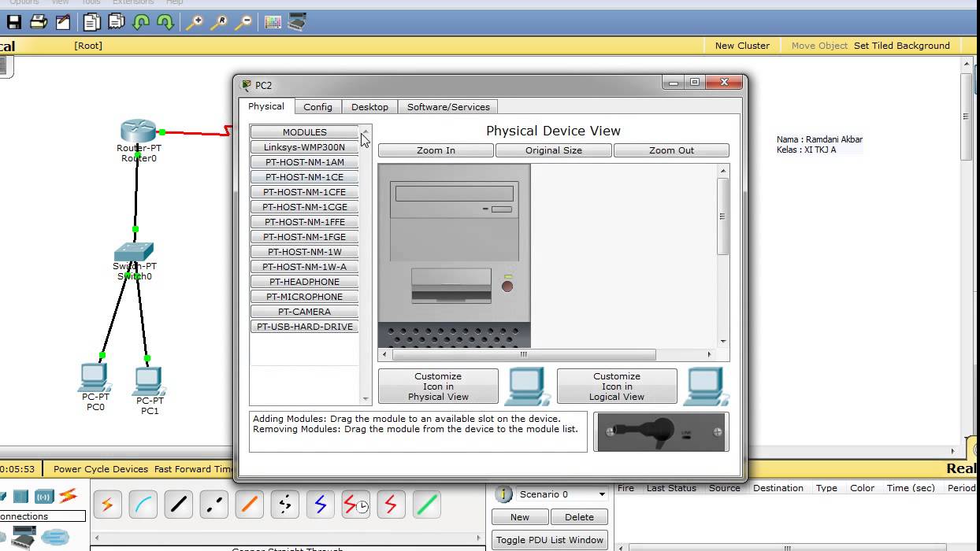Click the device view vertical scrollbar

[722, 256]
